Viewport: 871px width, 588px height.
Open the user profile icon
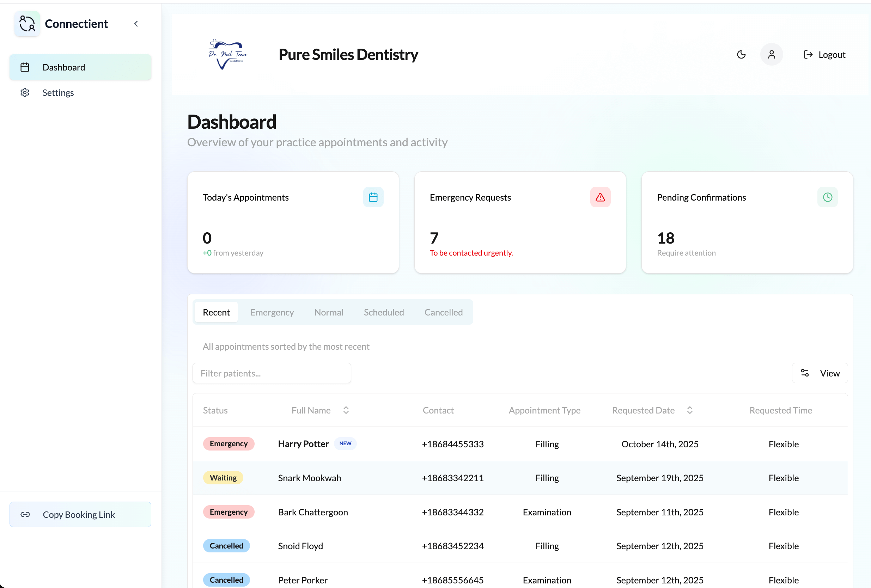pyautogui.click(x=771, y=55)
